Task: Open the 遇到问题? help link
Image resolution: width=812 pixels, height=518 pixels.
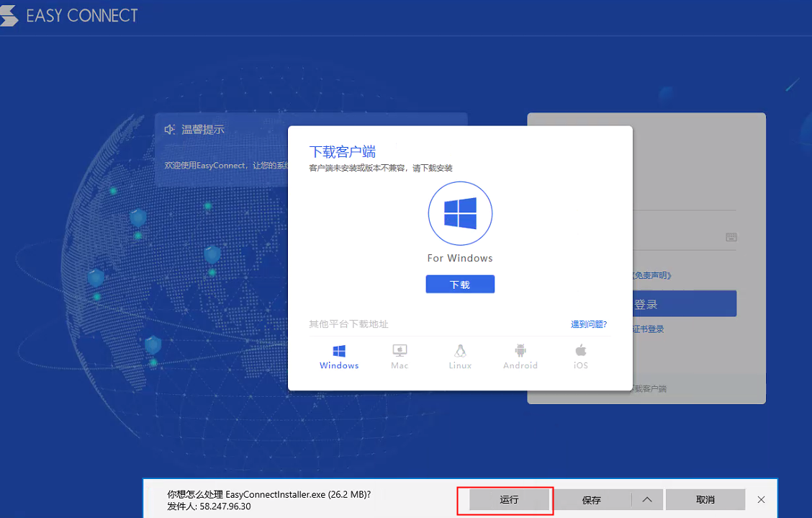Action: [x=589, y=325]
